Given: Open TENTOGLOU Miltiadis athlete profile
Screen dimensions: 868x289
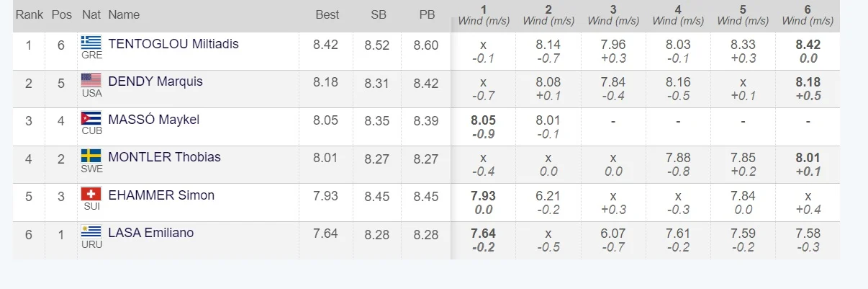Looking at the screenshot, I should pyautogui.click(x=173, y=44).
